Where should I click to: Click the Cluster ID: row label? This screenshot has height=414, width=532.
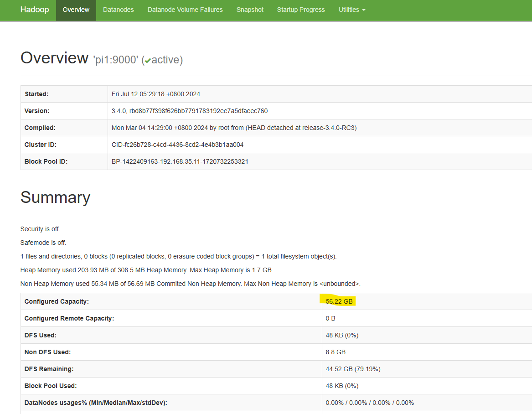tap(41, 145)
